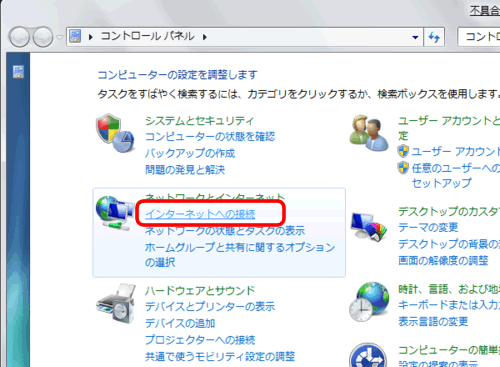Open the User Accounts people icon
The height and width of the screenshot is (367, 500).
pyautogui.click(x=369, y=133)
